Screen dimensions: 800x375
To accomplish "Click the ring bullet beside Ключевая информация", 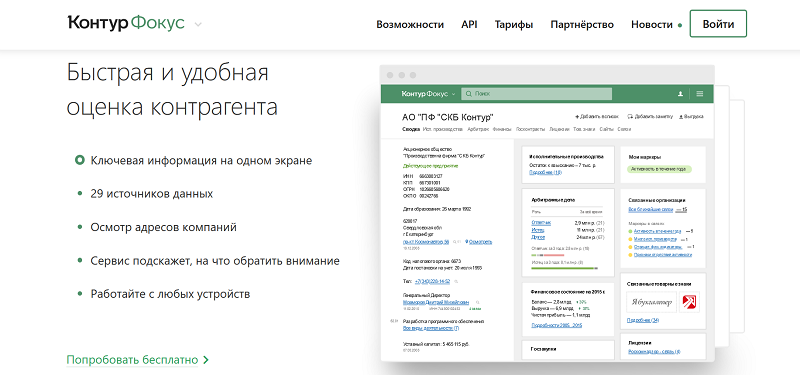I will (x=79, y=160).
